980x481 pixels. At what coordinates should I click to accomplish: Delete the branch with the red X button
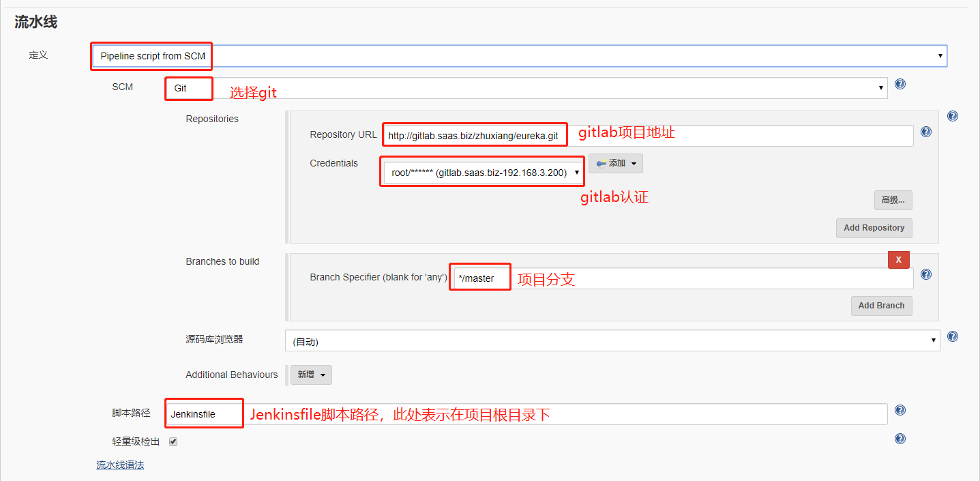tap(898, 260)
